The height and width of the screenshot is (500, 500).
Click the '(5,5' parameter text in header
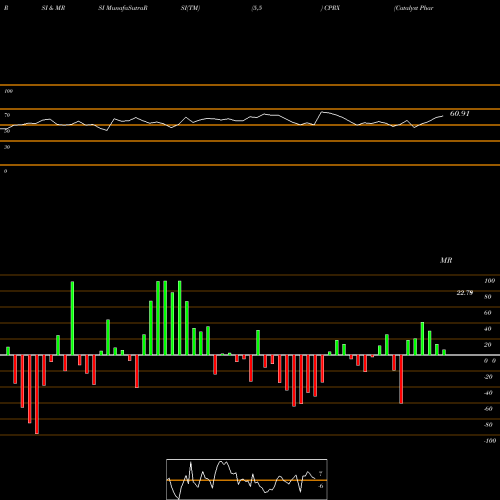tap(257, 8)
